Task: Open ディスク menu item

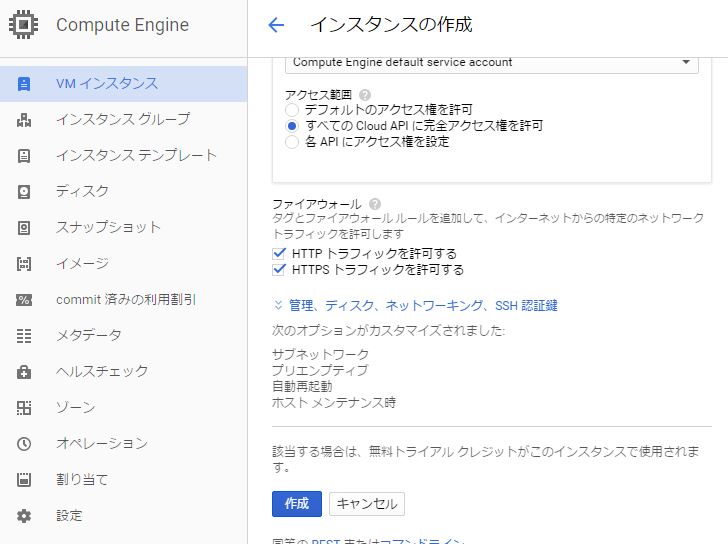Action: coord(124,192)
